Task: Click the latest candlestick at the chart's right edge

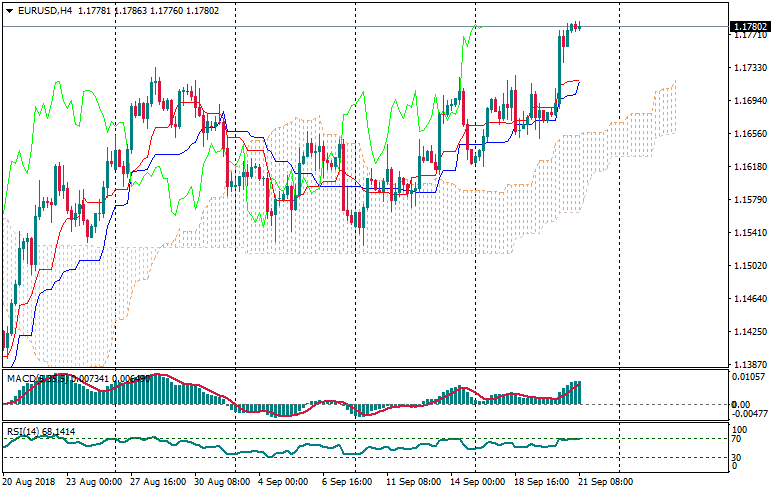Action: (x=577, y=26)
